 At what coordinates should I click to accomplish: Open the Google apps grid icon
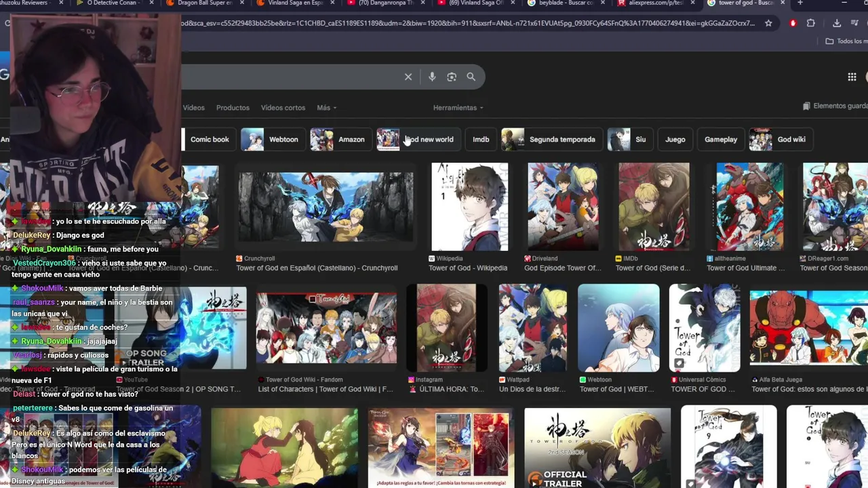coord(852,77)
